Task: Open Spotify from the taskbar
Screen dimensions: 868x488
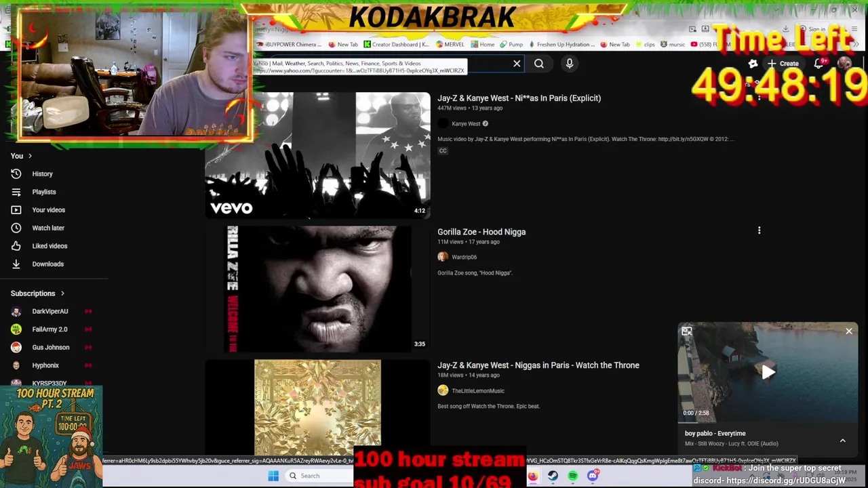Action: [x=573, y=476]
